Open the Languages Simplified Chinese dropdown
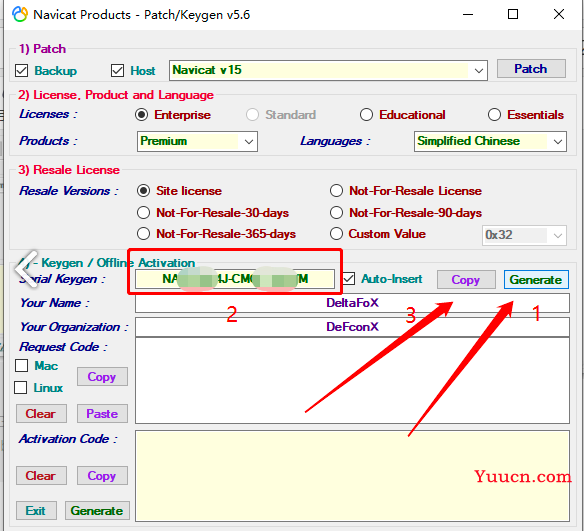Image resolution: width=584 pixels, height=531 pixels. (x=490, y=142)
